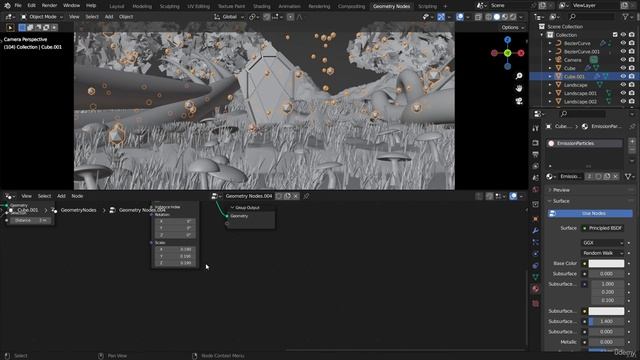Screen dimensions: 640x360
Task: Open the Principled BSDF surface selector
Action: tap(602, 228)
